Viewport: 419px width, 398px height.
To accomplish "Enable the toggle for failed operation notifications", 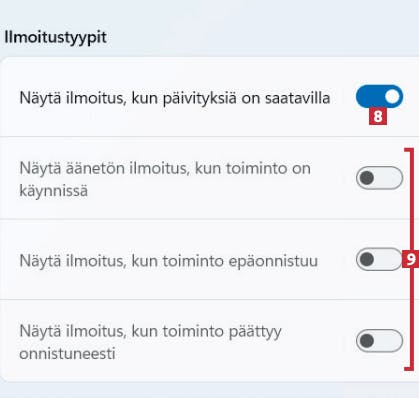I will tap(379, 259).
